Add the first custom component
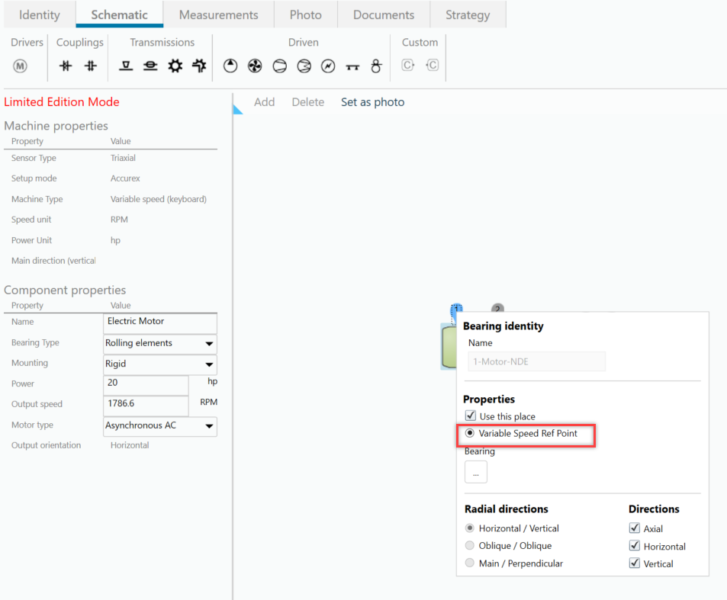The image size is (727, 600). point(408,66)
